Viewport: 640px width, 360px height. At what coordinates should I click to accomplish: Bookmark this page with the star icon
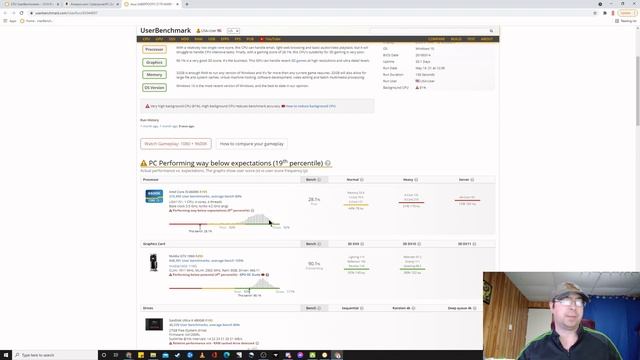point(595,13)
